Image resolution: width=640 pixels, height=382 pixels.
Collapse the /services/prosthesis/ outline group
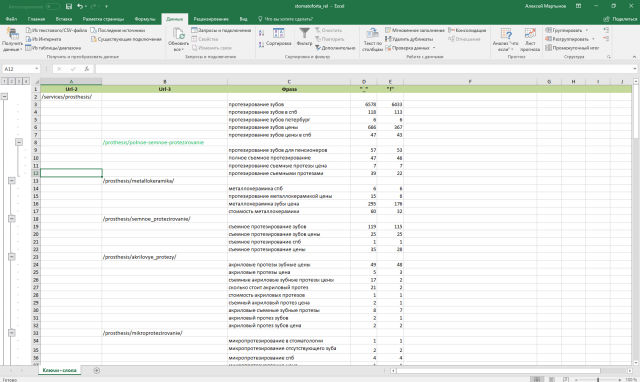pos(4,96)
